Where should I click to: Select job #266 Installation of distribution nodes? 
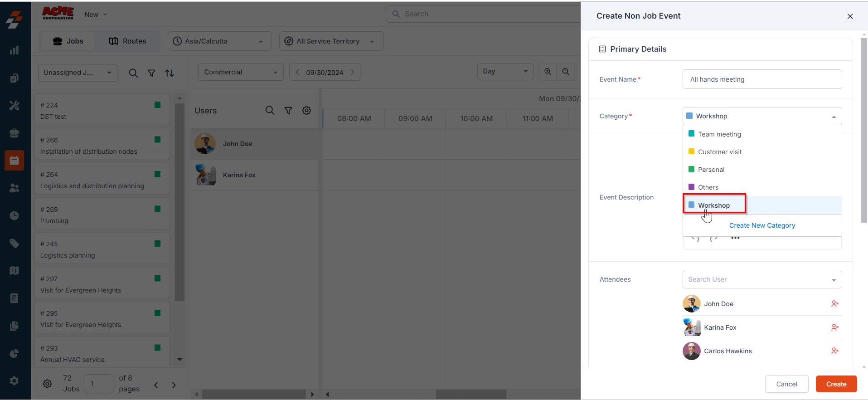[102, 144]
